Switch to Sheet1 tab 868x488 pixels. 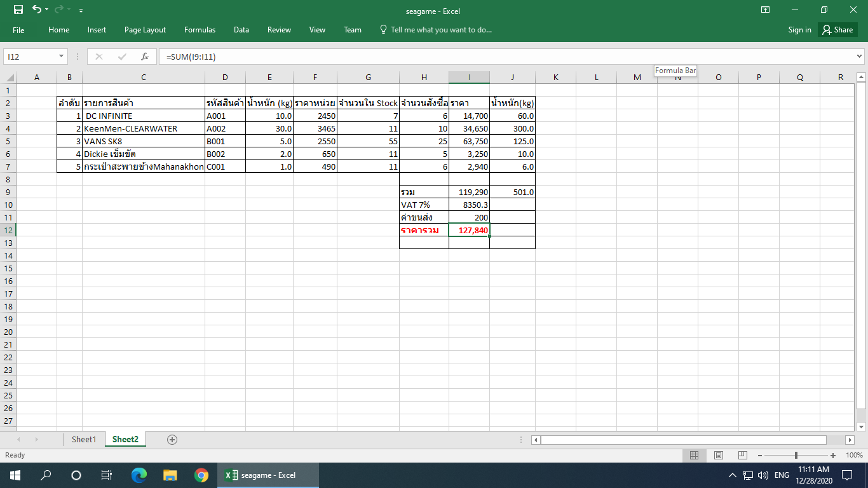(x=83, y=440)
